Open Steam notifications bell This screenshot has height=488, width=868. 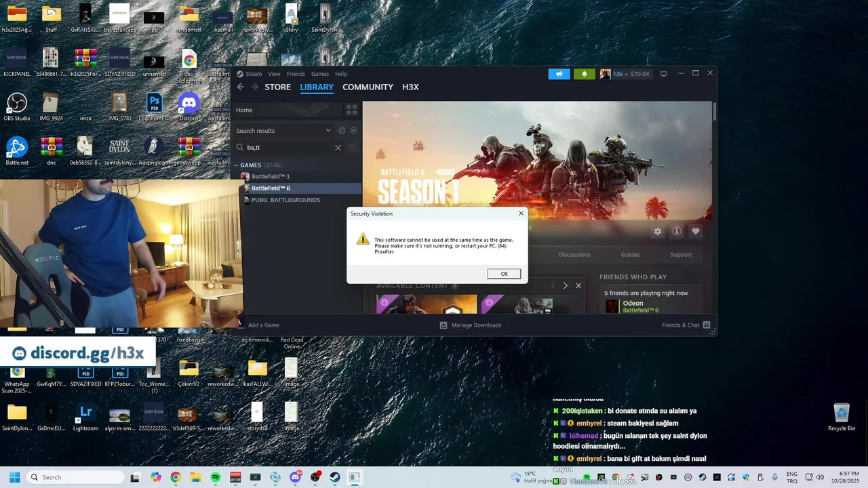coord(585,74)
